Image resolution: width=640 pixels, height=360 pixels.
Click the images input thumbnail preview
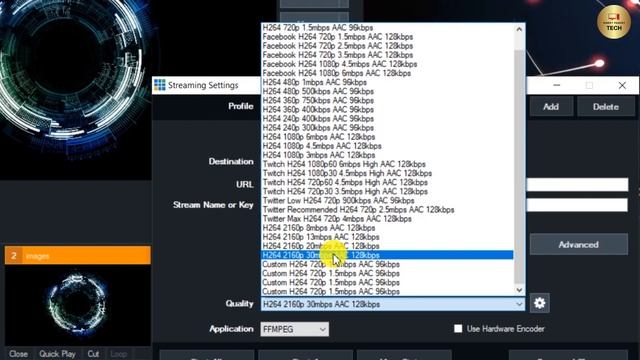coord(78,305)
